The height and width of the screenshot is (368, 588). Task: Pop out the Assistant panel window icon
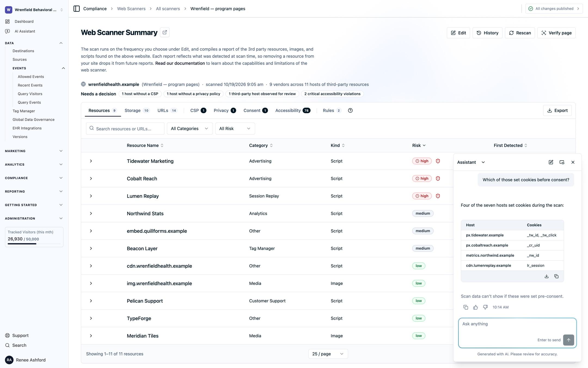562,162
